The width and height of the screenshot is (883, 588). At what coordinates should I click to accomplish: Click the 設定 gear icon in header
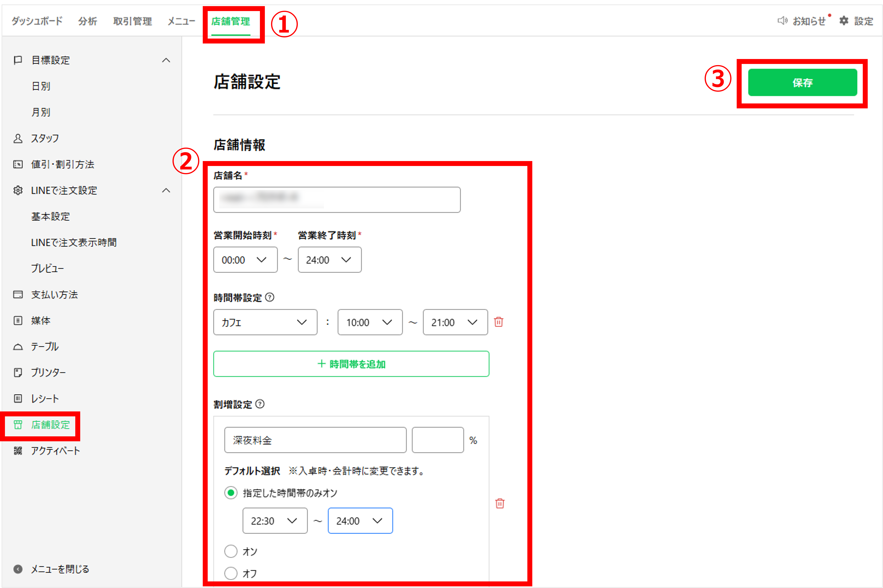844,21
